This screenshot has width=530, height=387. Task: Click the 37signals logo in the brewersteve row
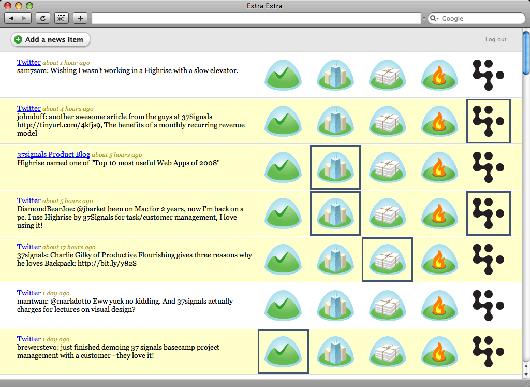pos(488,352)
